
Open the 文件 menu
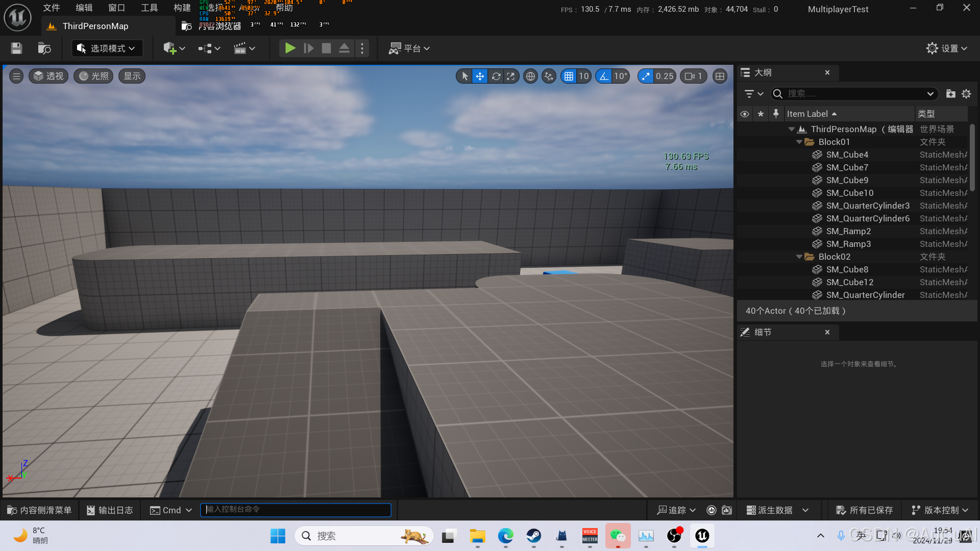point(51,8)
